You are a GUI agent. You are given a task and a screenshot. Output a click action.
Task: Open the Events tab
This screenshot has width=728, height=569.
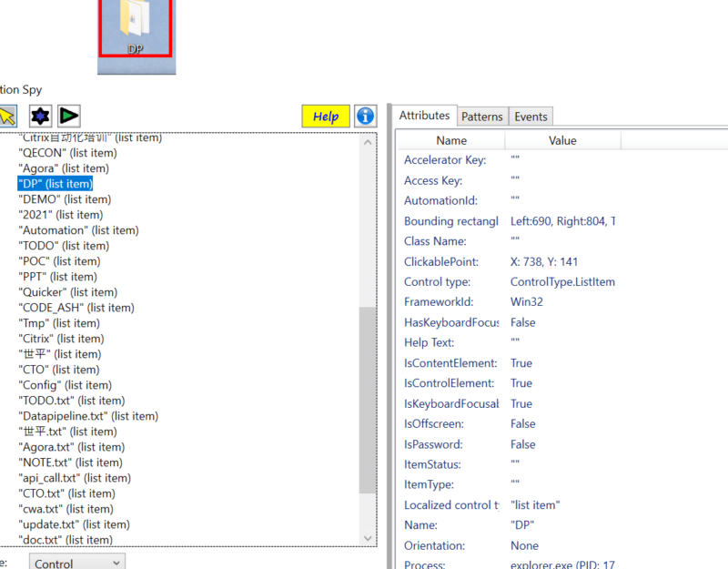(x=531, y=117)
